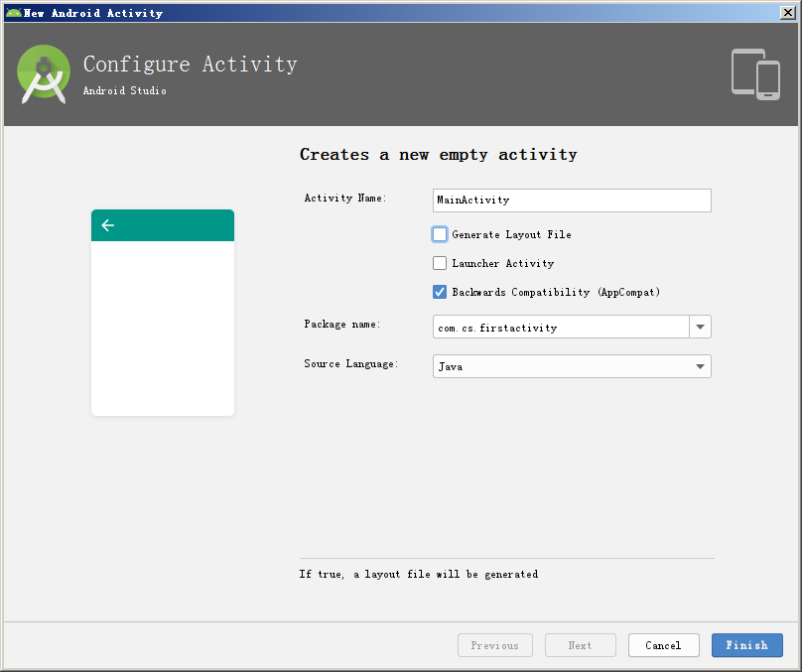Viewport: 802px width, 672px height.
Task: Click the Package name text field
Action: [561, 327]
